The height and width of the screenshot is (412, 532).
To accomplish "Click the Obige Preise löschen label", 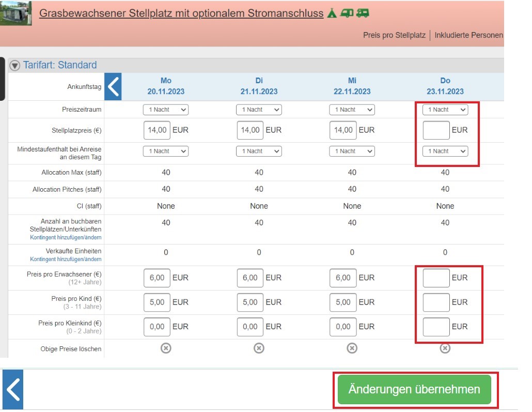I will (x=71, y=349).
